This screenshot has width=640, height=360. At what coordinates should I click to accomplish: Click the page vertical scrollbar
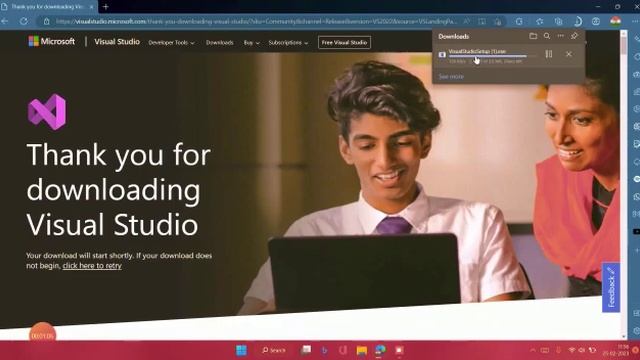(x=624, y=184)
